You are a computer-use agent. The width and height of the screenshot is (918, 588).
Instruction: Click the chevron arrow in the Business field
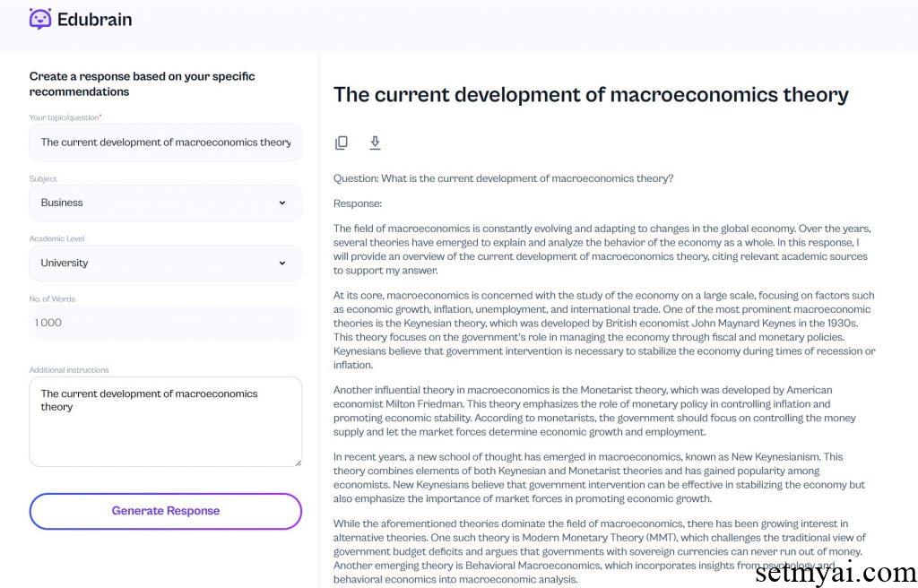coord(282,203)
